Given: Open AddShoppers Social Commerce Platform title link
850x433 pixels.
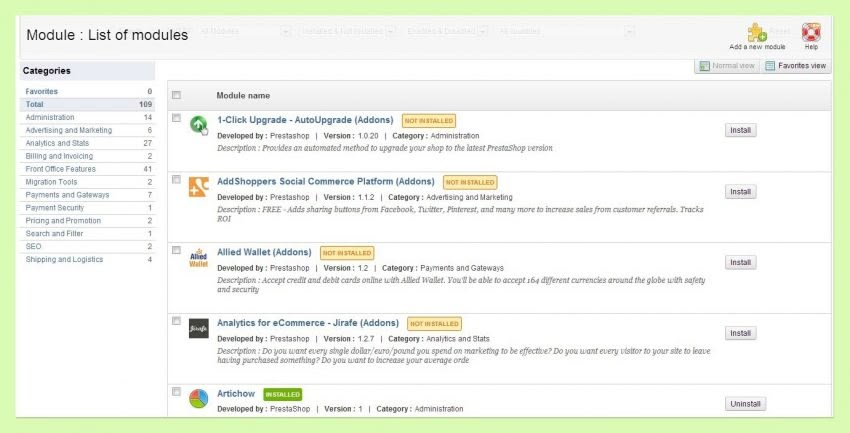Looking at the screenshot, I should tap(326, 182).
